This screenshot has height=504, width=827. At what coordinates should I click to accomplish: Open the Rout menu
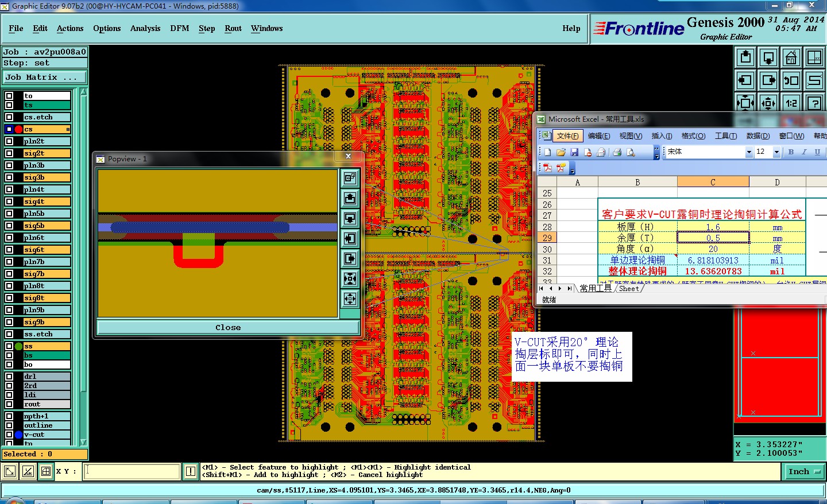233,28
